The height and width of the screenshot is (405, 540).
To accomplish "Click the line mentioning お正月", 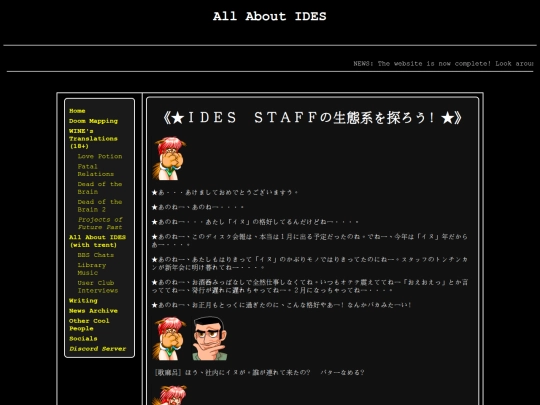I will pos(282,305).
